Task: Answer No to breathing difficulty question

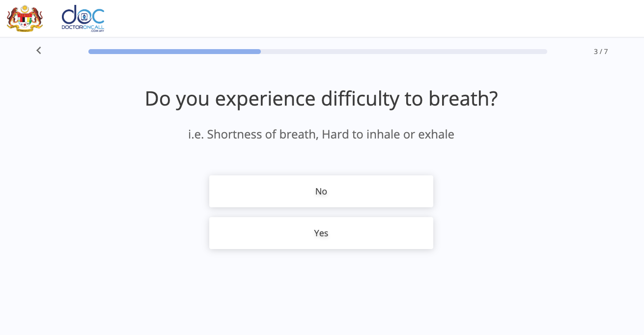Action: click(x=321, y=191)
